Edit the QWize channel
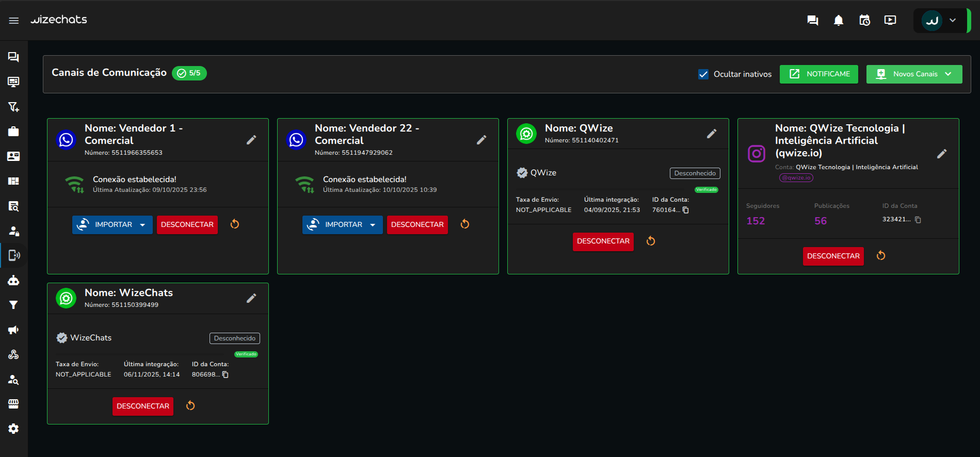 pos(712,134)
